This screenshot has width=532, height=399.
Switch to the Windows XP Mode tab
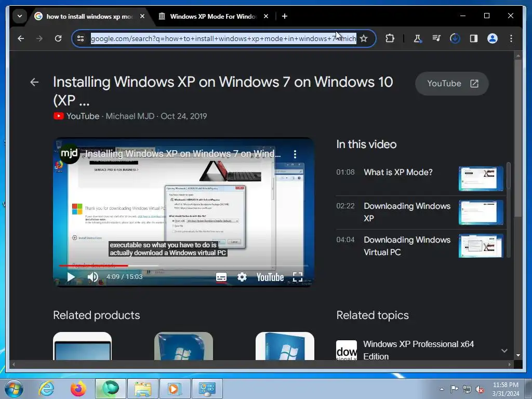[213, 16]
